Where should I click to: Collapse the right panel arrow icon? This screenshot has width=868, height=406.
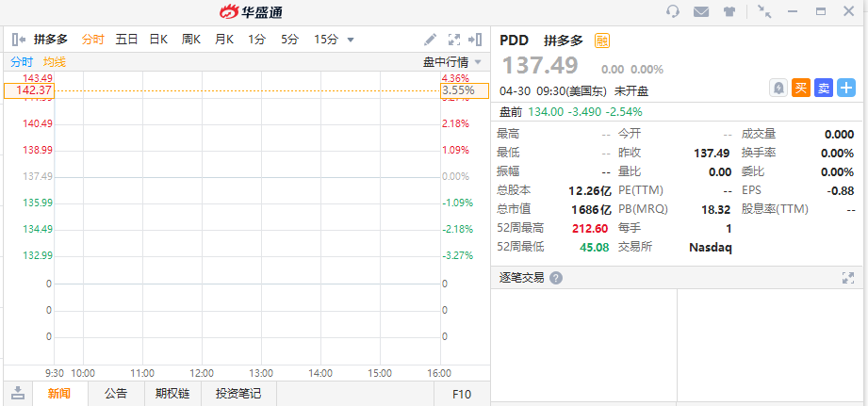(475, 40)
